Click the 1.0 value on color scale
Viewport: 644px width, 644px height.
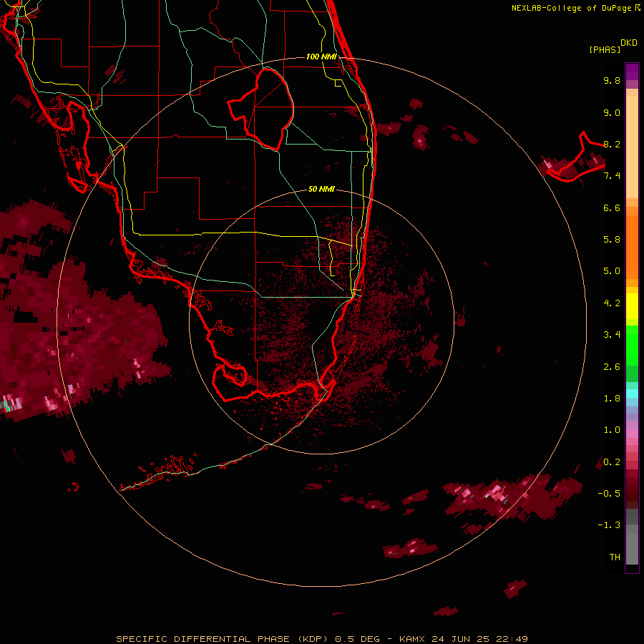[612, 430]
